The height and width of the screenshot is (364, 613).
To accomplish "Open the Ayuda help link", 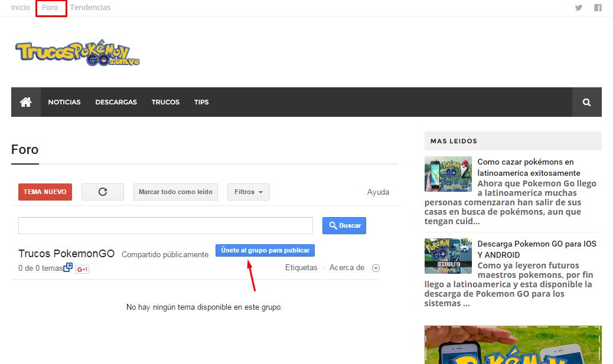I will (378, 192).
